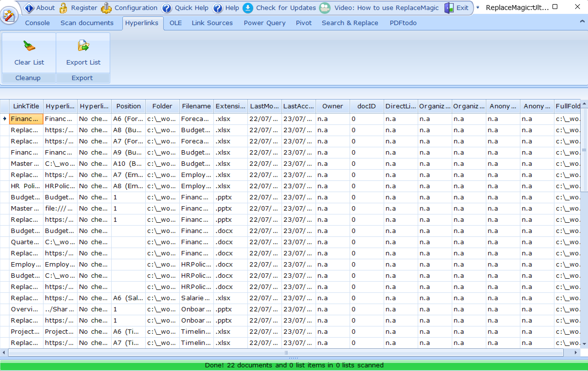This screenshot has width=588, height=371.
Task: Exit the application using the Exit toolbar button
Action: [456, 8]
